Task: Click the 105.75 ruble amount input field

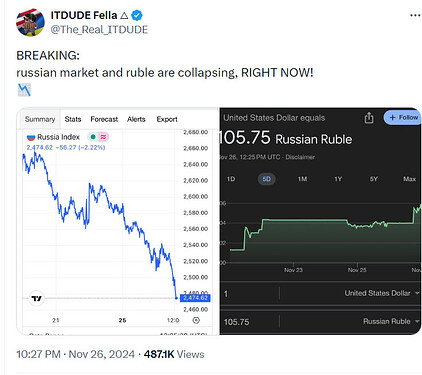Action: click(250, 322)
